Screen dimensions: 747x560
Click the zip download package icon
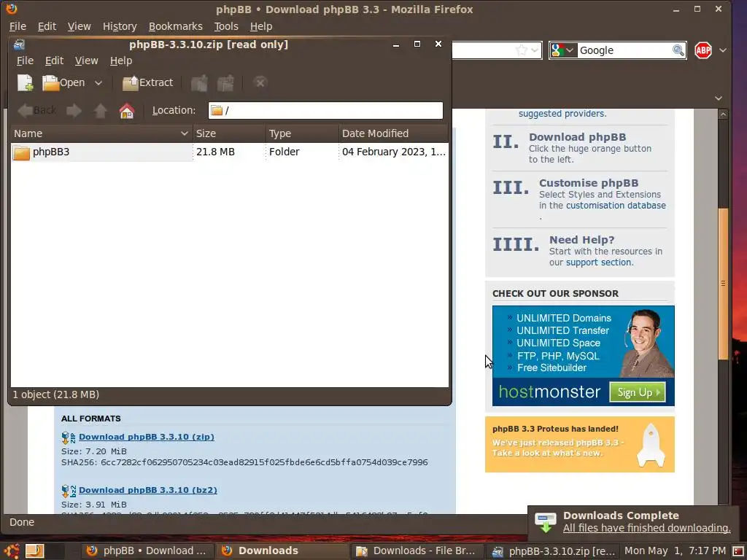point(68,437)
